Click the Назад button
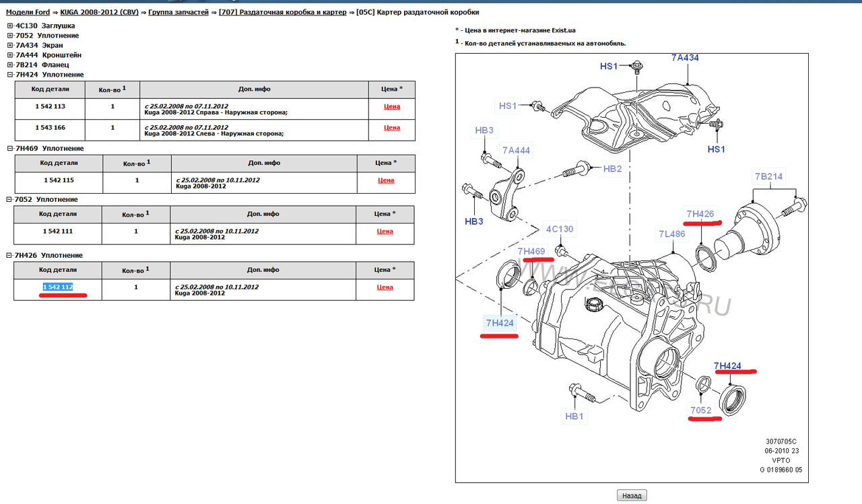 [632, 495]
